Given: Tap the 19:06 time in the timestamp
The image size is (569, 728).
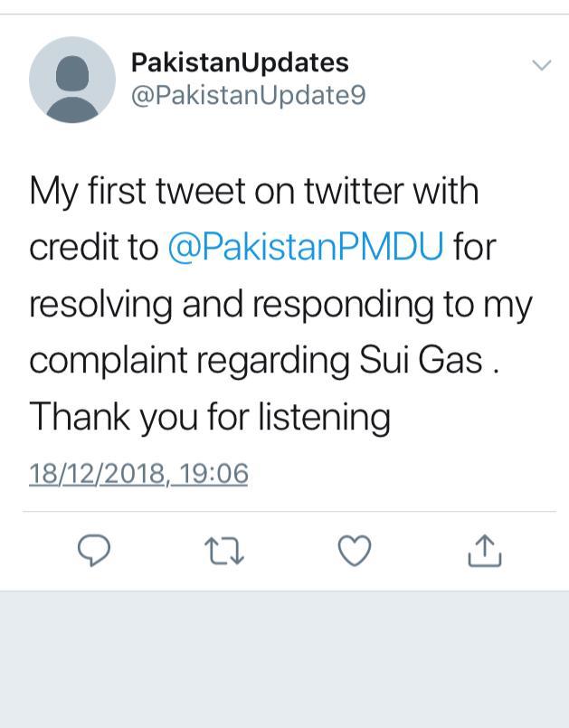Looking at the screenshot, I should pyautogui.click(x=213, y=474).
